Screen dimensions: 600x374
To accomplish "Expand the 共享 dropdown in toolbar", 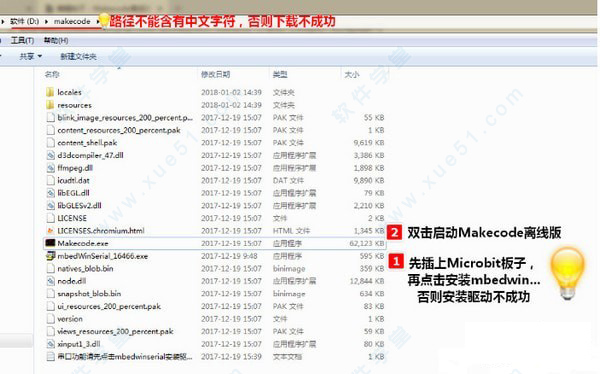I will [x=31, y=56].
